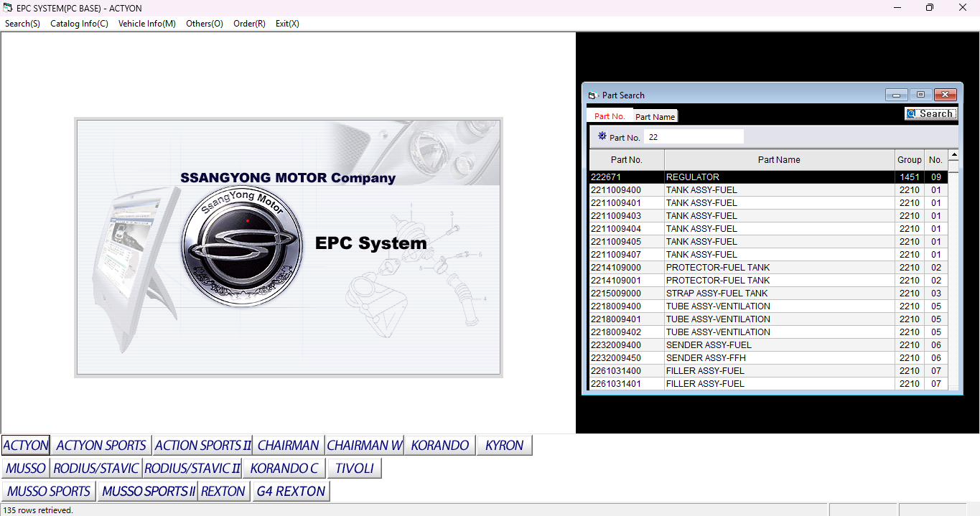980x516 pixels.
Task: Select part number 2261031400 row
Action: 768,371
